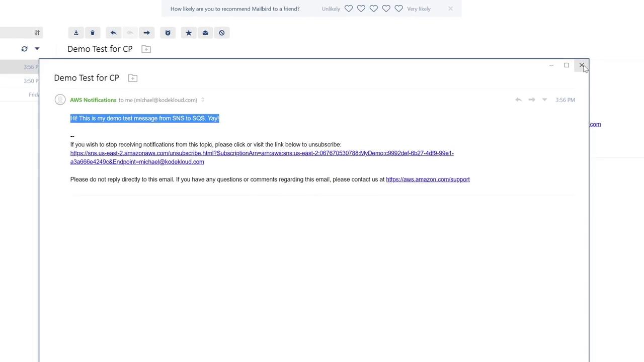The image size is (644, 362).
Task: Click the move-to-folder icon in the popup window
Action: coord(133,78)
